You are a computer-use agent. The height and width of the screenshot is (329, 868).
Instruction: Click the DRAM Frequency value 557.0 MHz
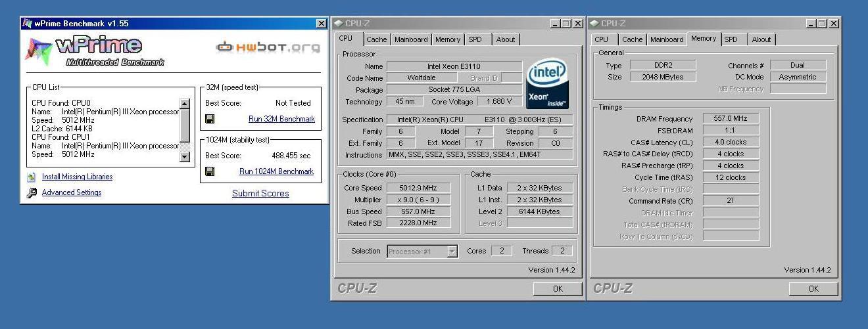pyautogui.click(x=731, y=118)
